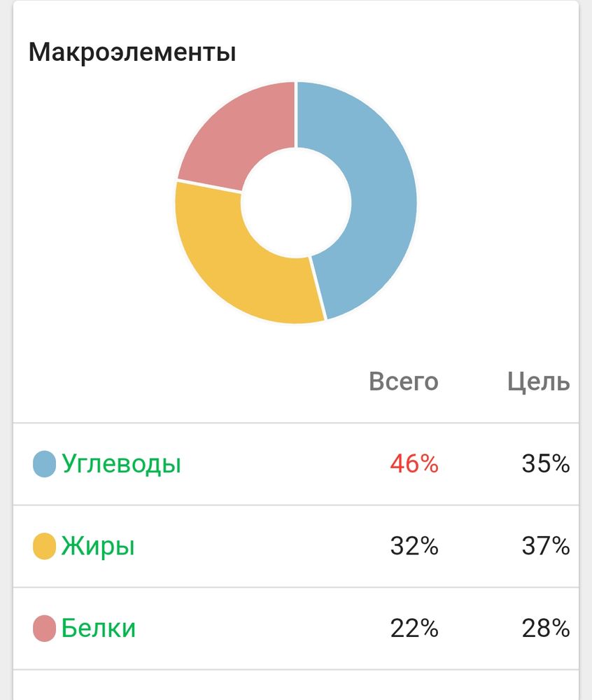The width and height of the screenshot is (592, 700).
Task: Sort by the Всего column header
Action: [x=404, y=382]
